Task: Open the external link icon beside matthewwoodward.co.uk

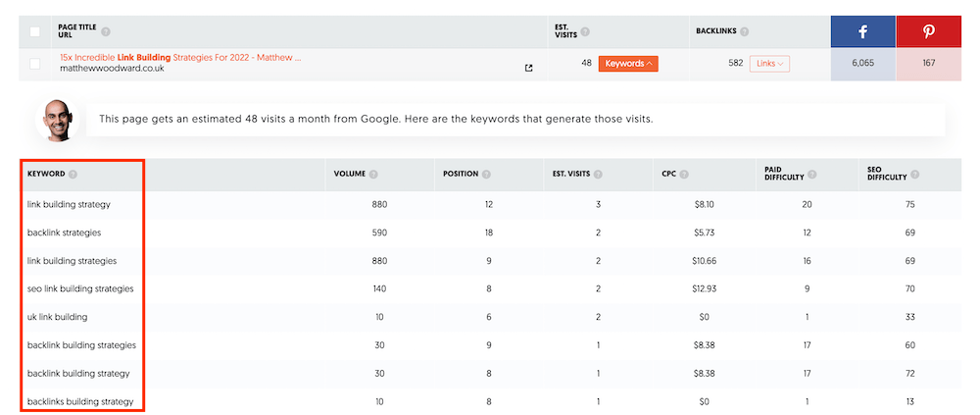Action: pos(529,68)
